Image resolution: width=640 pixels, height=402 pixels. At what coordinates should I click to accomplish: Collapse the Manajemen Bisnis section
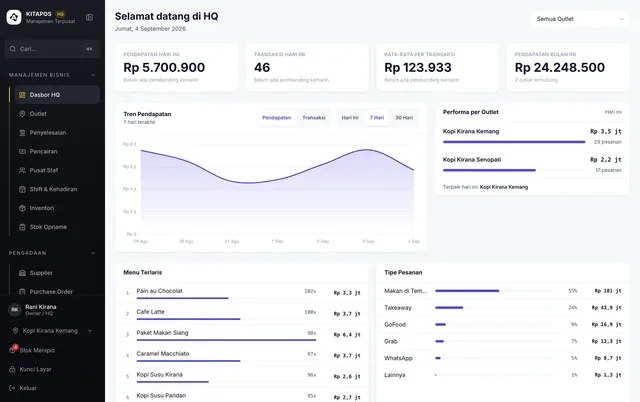(x=93, y=75)
